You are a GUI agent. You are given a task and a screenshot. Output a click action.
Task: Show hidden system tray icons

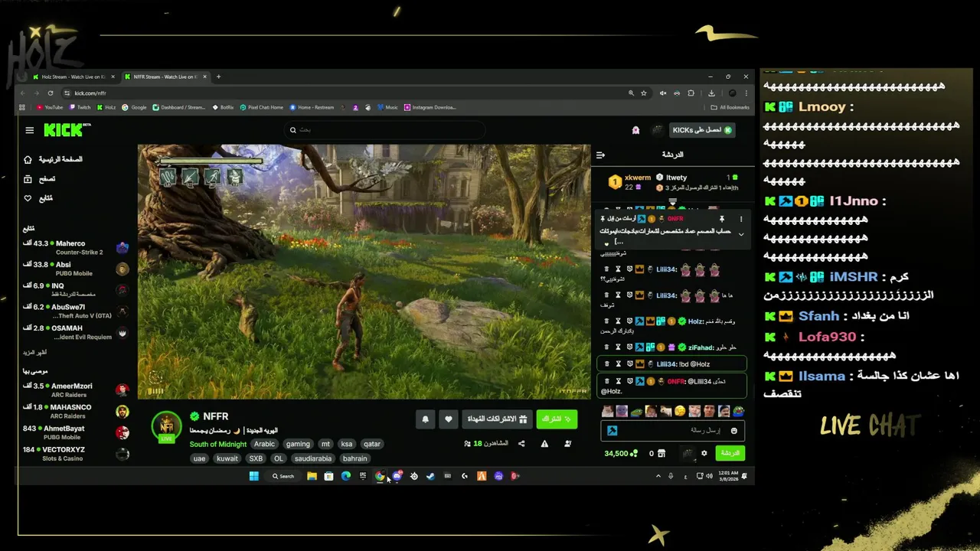[x=658, y=476]
